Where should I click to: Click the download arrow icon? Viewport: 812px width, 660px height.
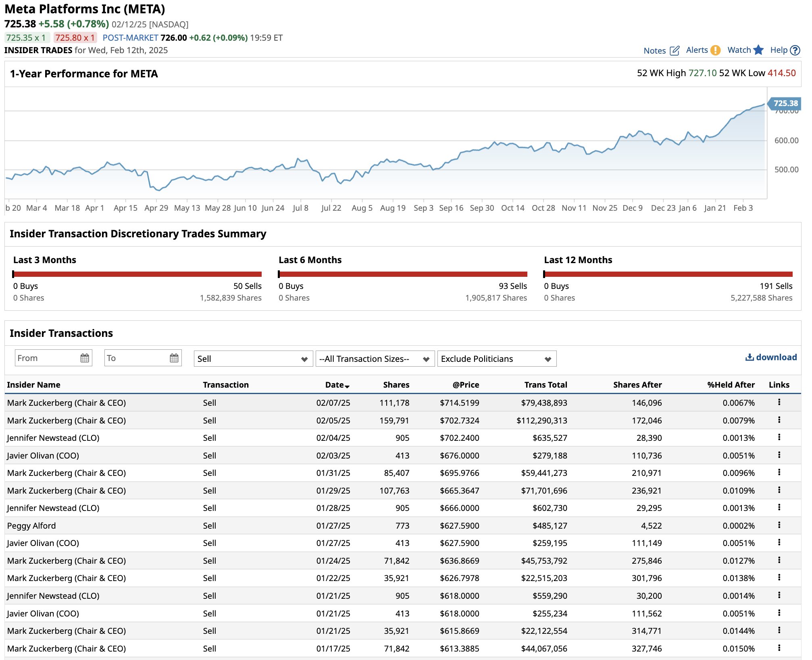750,357
